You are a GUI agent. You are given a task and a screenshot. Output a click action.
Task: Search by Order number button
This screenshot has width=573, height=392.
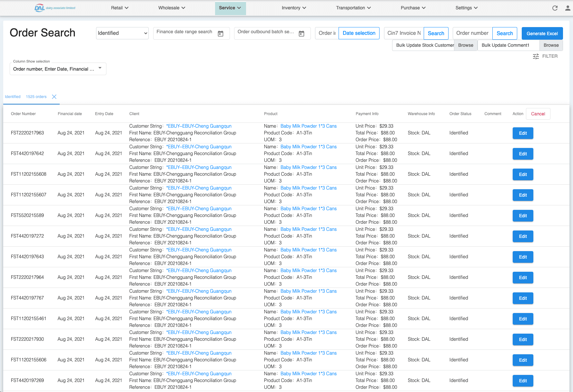pyautogui.click(x=505, y=33)
